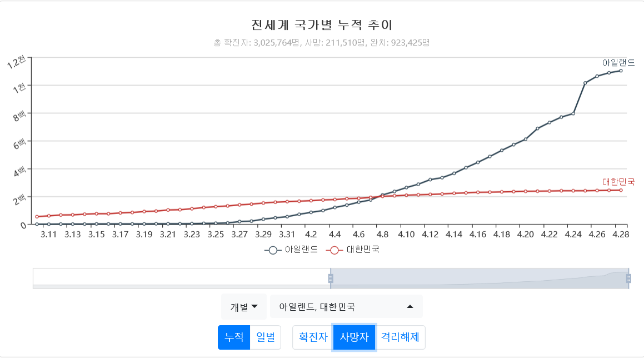Click the last 대한민국 data point on 4.28
Screen dimensions: 644x358
pos(621,190)
